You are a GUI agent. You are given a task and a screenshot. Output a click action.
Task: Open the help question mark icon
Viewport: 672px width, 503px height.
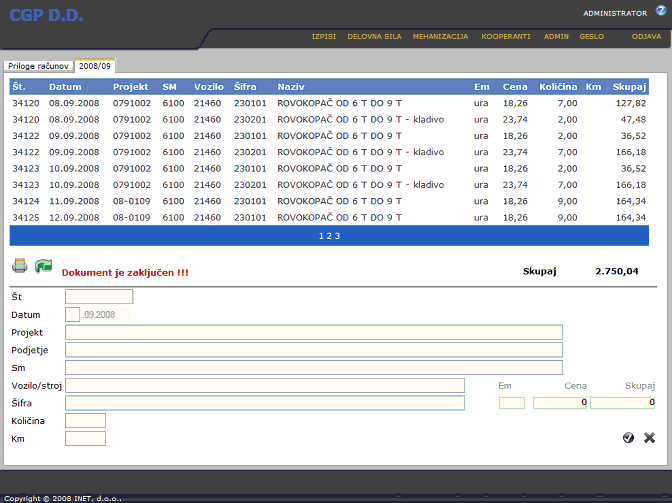pyautogui.click(x=661, y=11)
